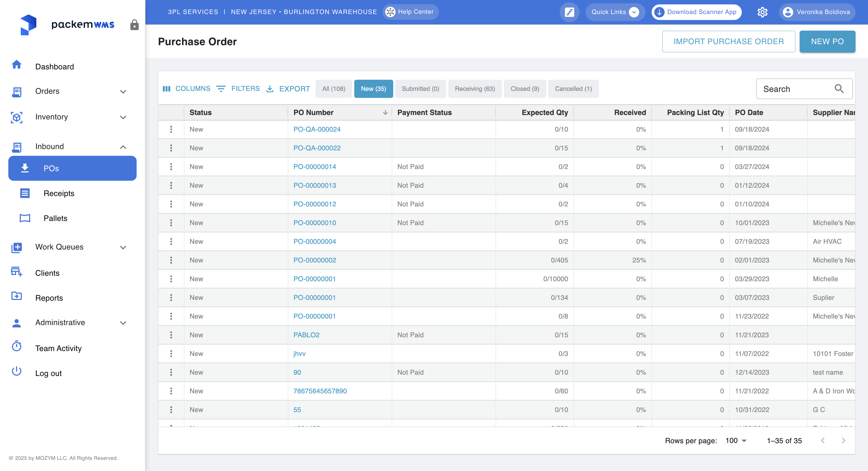Screen dimensions: 868x471
Task: Open the Receipts sidebar item
Action: coord(59,193)
